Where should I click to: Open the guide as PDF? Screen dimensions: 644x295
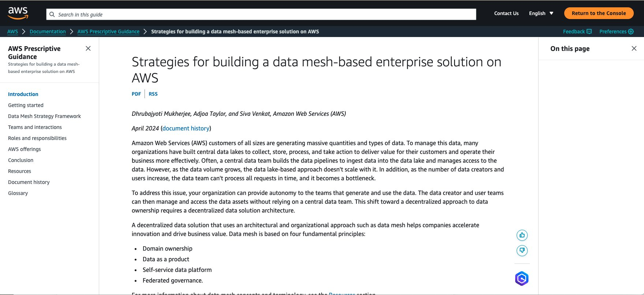pyautogui.click(x=136, y=94)
